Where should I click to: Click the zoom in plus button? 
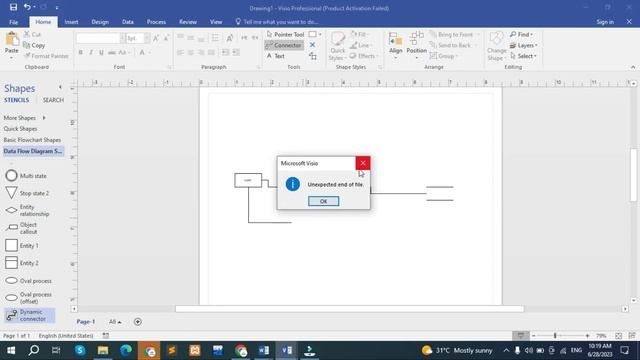point(587,336)
